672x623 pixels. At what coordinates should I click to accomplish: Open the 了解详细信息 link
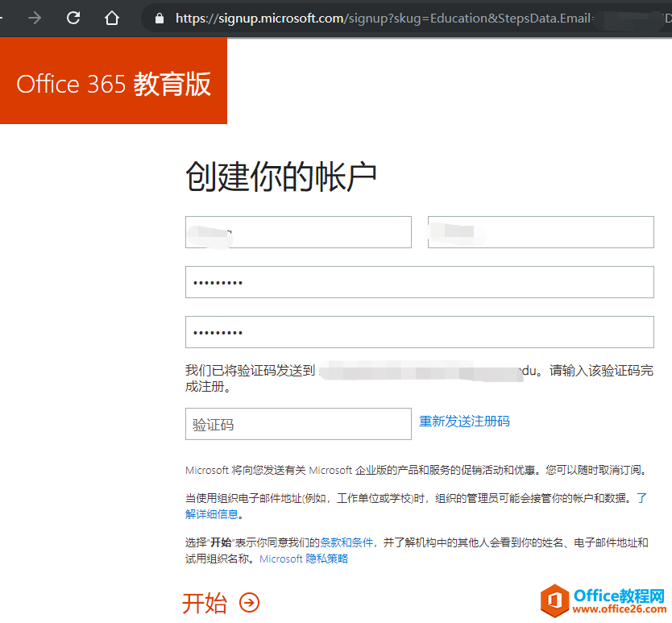point(212,513)
